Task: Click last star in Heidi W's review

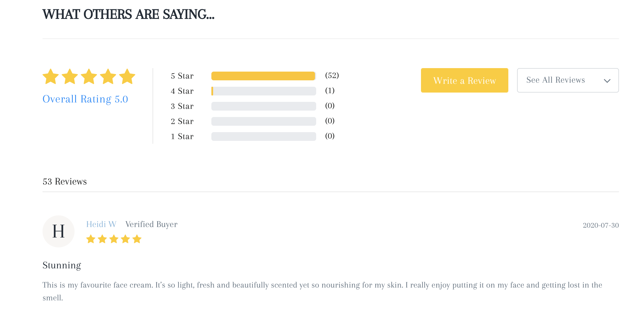Action: coord(137,239)
